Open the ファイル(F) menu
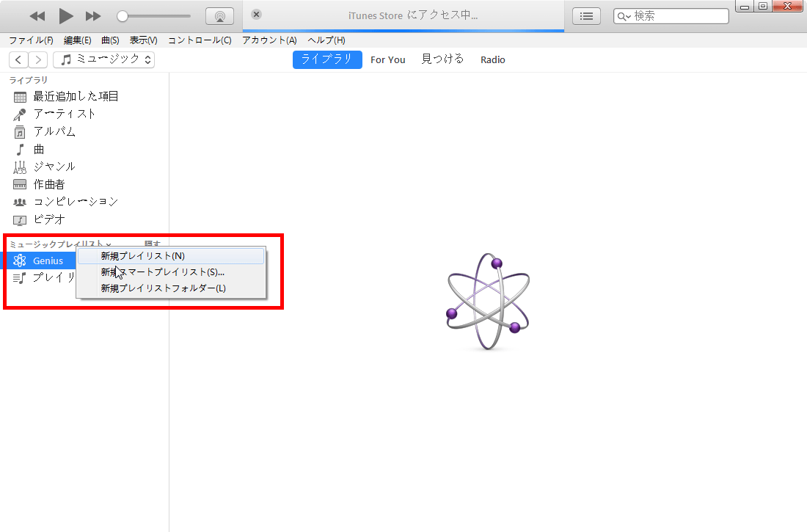Screen dimensions: 807x532 (x=31, y=40)
